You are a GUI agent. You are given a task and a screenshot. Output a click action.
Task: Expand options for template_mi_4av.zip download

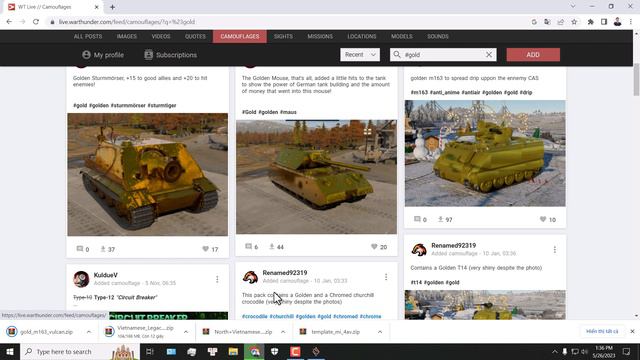(380, 332)
